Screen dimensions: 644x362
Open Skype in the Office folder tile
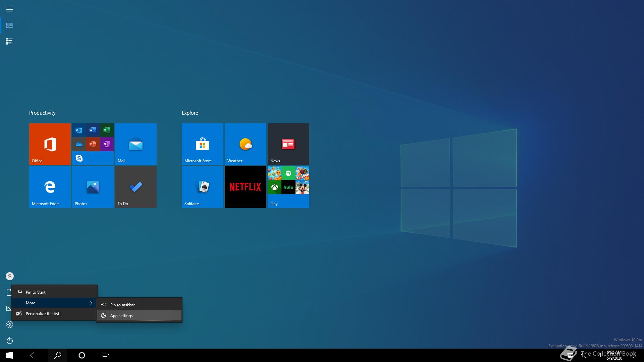79,158
